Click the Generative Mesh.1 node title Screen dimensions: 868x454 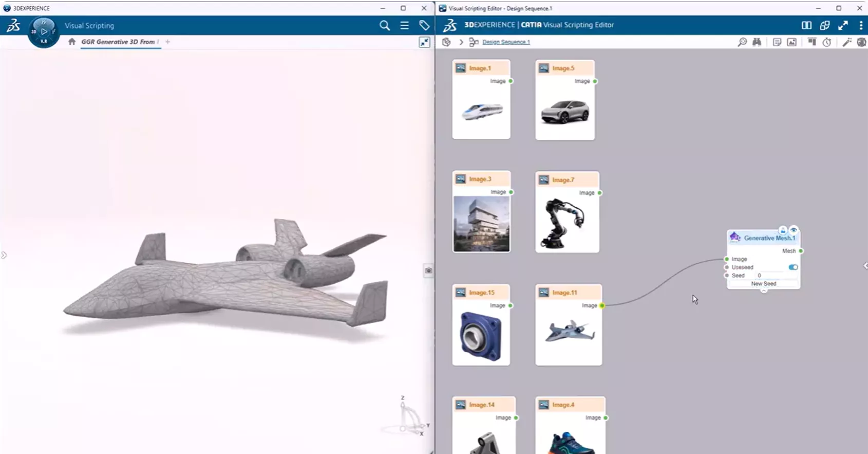coord(769,238)
